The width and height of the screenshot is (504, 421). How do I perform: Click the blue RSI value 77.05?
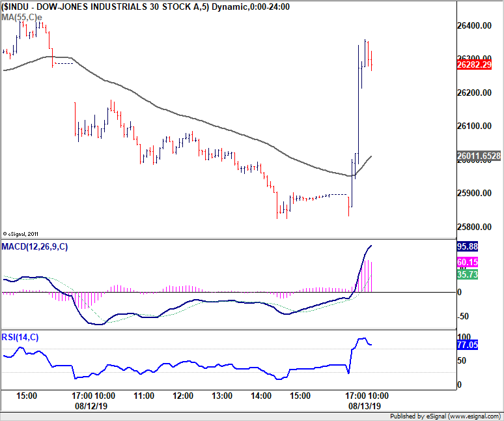click(468, 345)
